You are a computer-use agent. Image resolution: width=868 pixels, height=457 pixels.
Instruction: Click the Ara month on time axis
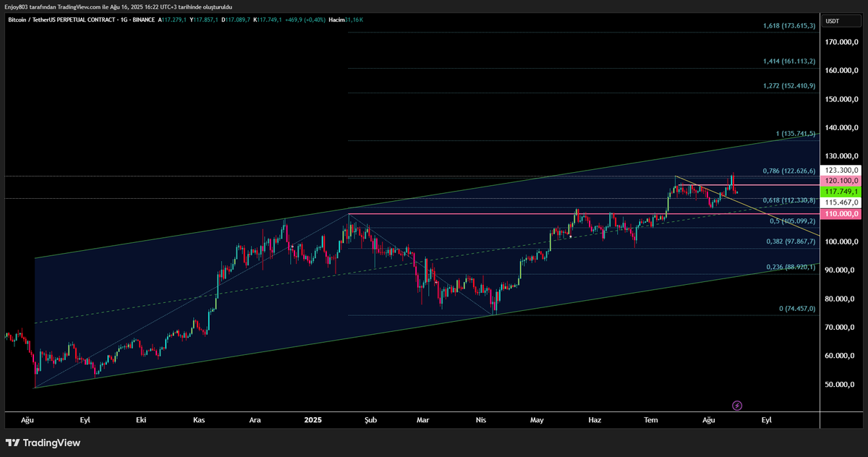click(255, 419)
